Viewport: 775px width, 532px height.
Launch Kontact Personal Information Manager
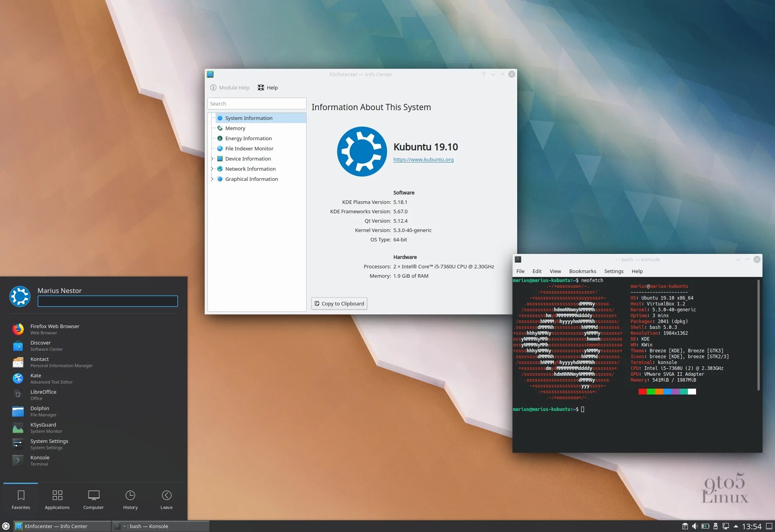(94, 362)
